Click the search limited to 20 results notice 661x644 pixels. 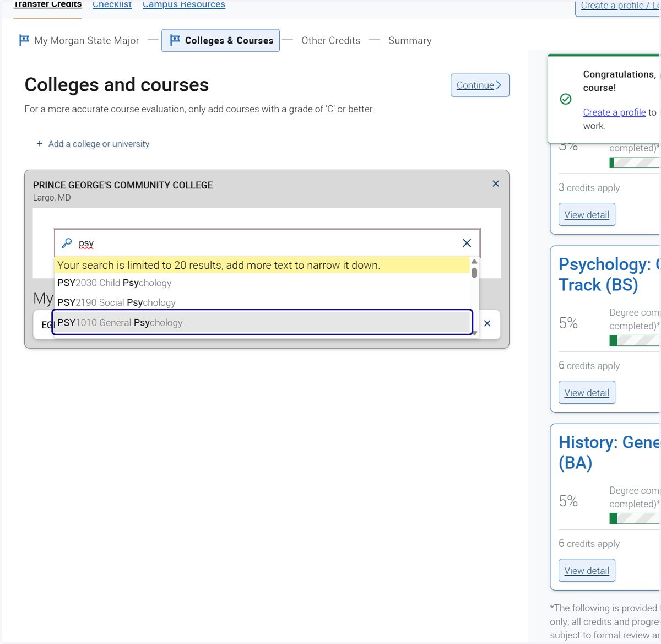(x=262, y=265)
